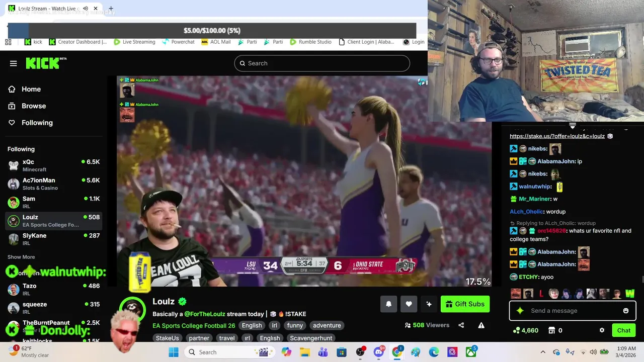The height and width of the screenshot is (362, 644).
Task: Open Sam IRL channel in sidebar
Action: point(54,202)
